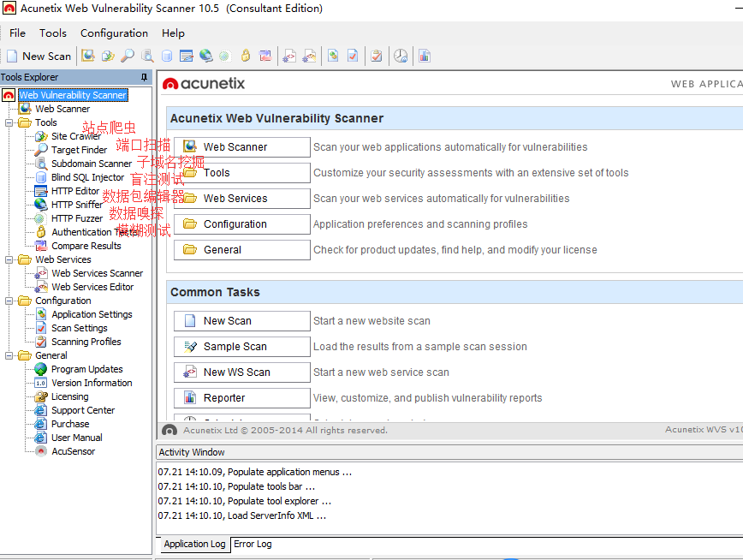Select HTTP Sniffer in the tree
743x560 pixels.
[77, 205]
